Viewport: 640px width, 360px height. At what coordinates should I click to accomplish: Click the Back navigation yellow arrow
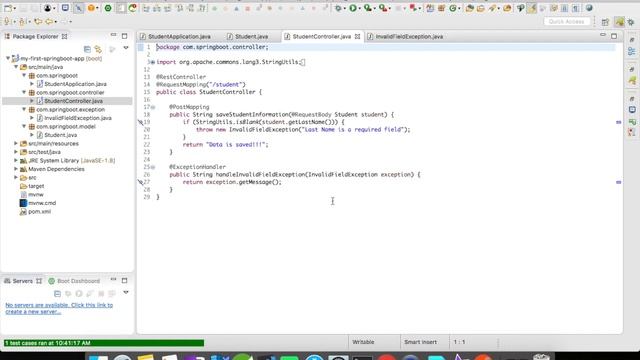49,21
